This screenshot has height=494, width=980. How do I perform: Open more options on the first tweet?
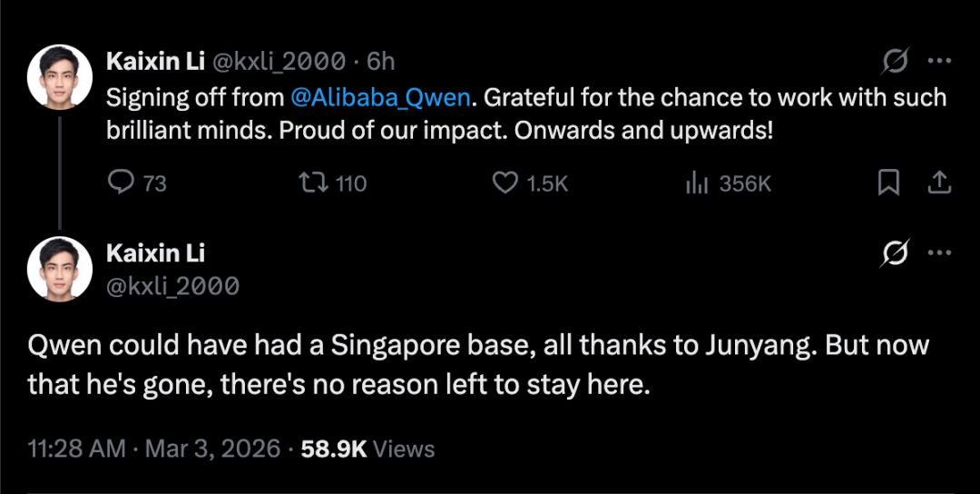pos(938,62)
